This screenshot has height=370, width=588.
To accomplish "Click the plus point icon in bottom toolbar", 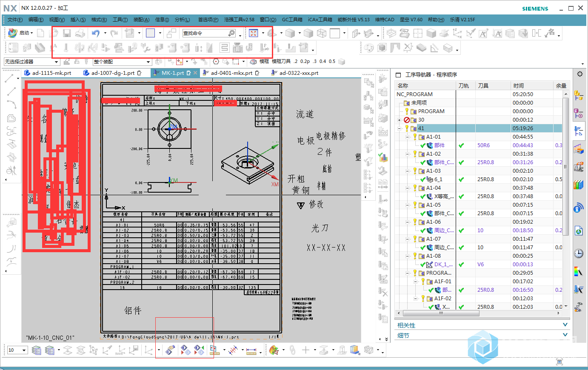I will [305, 350].
